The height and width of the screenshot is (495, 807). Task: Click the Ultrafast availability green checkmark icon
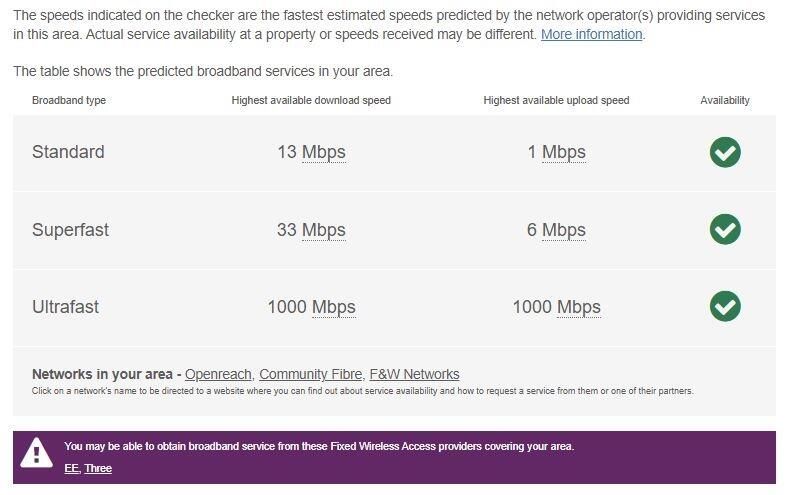pos(725,306)
